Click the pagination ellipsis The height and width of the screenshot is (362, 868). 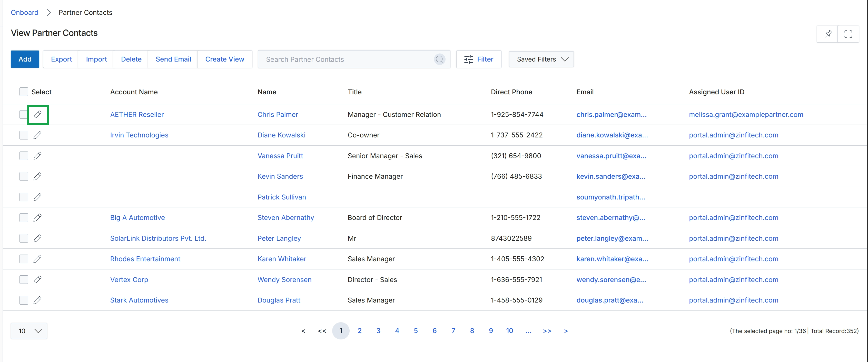tap(528, 331)
